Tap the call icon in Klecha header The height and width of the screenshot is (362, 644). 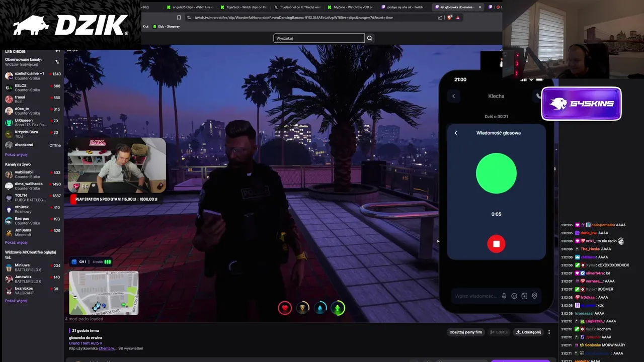tap(538, 96)
